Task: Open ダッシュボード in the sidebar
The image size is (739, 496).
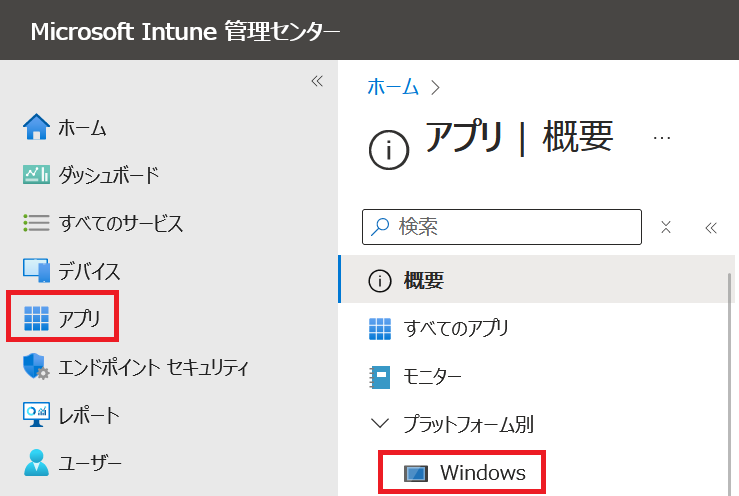Action: click(109, 175)
